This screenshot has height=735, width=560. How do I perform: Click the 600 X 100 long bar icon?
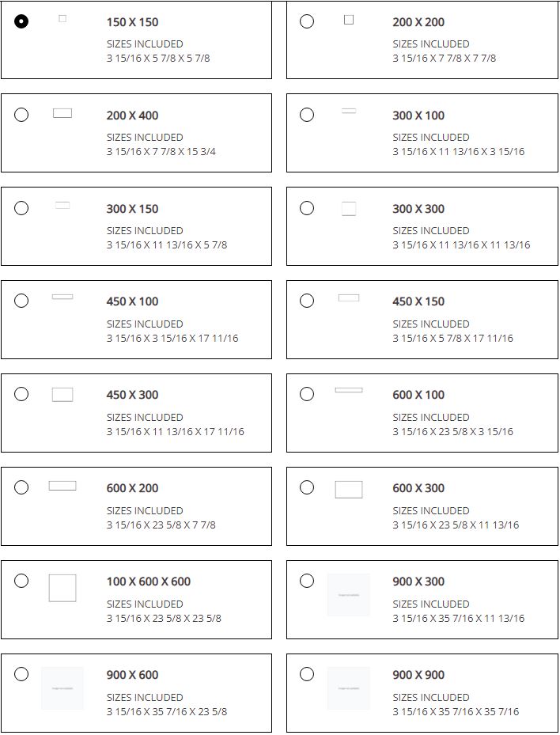(x=349, y=390)
